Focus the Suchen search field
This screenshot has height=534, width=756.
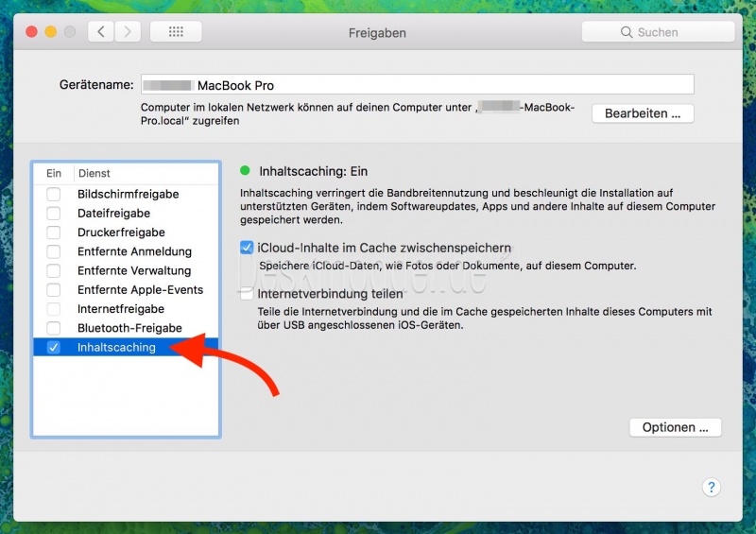coord(671,32)
